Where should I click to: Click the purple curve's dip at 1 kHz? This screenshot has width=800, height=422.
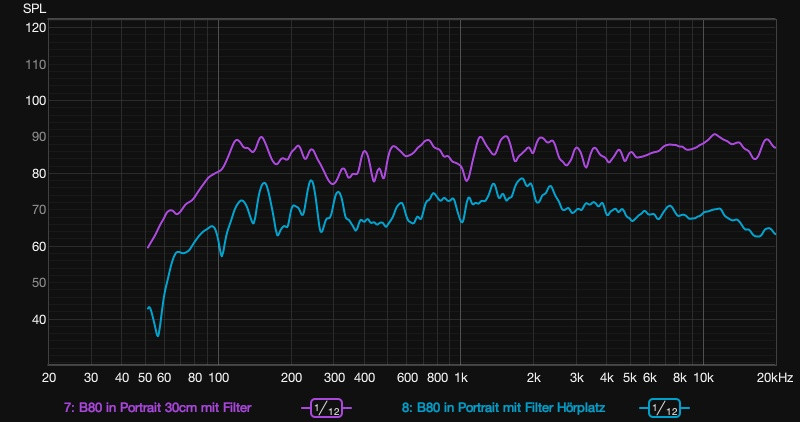tap(466, 180)
